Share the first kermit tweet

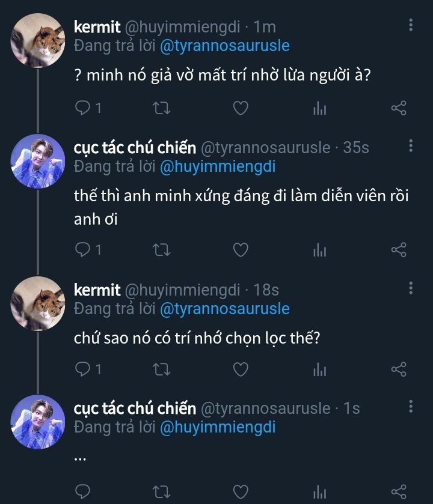[399, 108]
